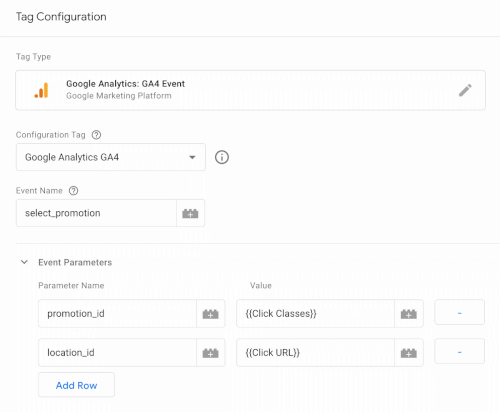Edit the {{Click Classes}} value field

[x=315, y=314]
